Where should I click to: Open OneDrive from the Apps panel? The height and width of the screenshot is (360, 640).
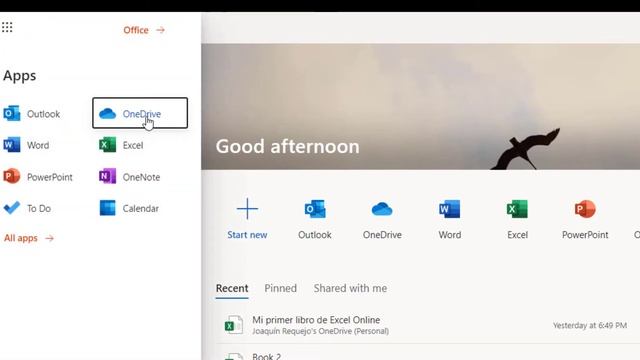point(140,113)
